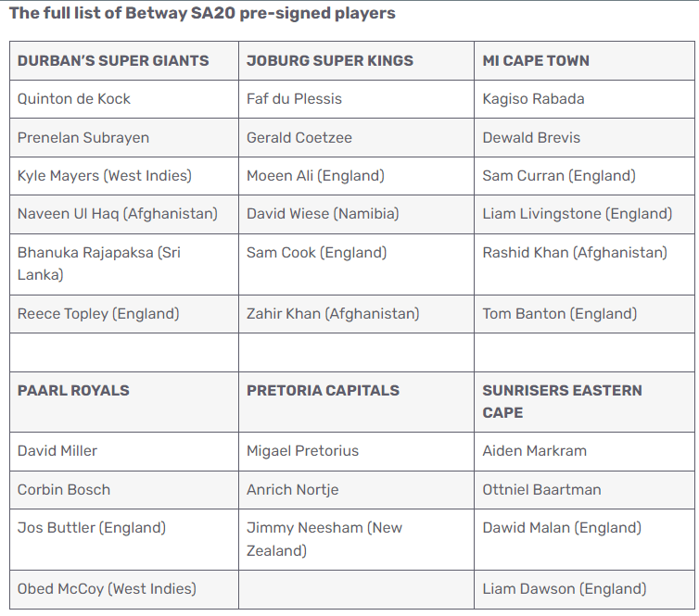Viewport: 699px width, 616px height.
Task: Click the full list of Betway SA20 heading
Action: pyautogui.click(x=202, y=13)
